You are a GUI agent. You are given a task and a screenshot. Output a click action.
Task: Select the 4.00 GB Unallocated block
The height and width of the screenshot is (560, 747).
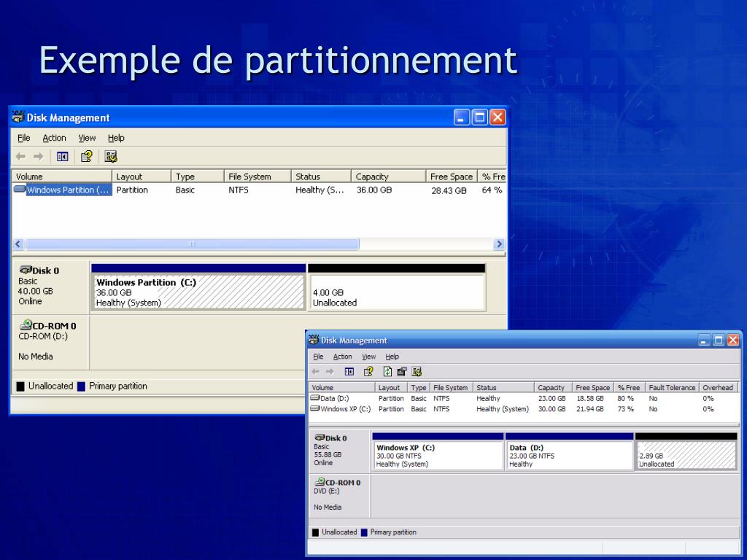397,292
